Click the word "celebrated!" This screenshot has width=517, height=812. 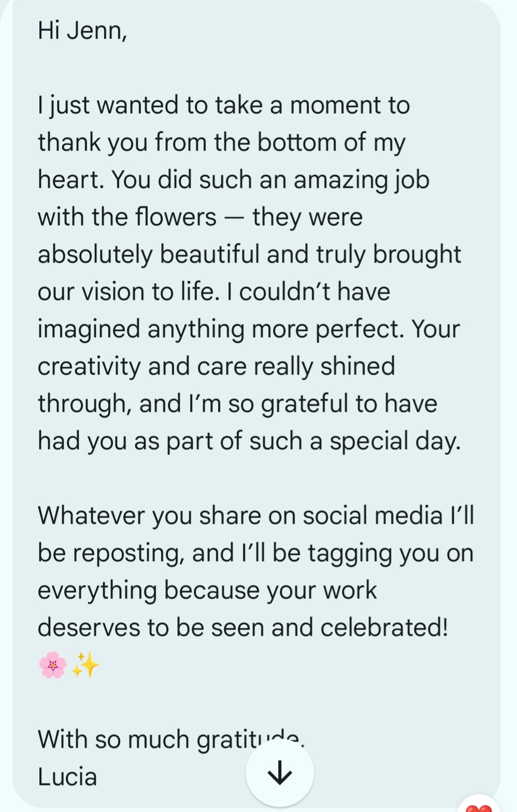[384, 627]
